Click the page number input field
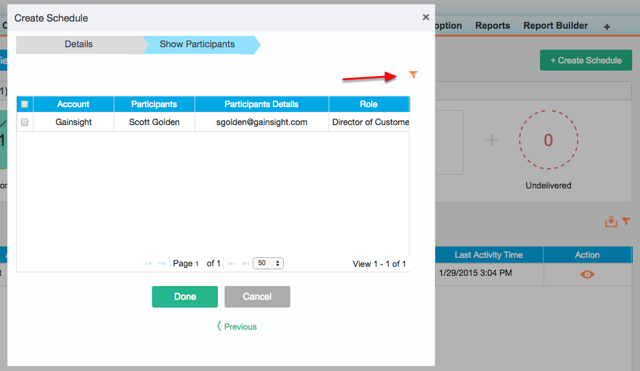Viewport: 640px width, 371px height. click(198, 264)
